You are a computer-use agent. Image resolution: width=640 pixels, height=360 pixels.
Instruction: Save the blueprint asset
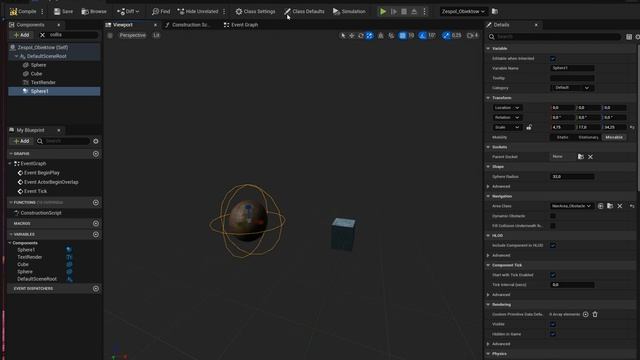63,11
